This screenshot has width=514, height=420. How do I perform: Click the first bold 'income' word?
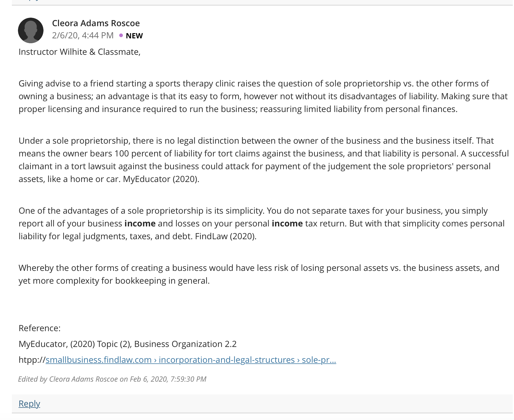140,223
